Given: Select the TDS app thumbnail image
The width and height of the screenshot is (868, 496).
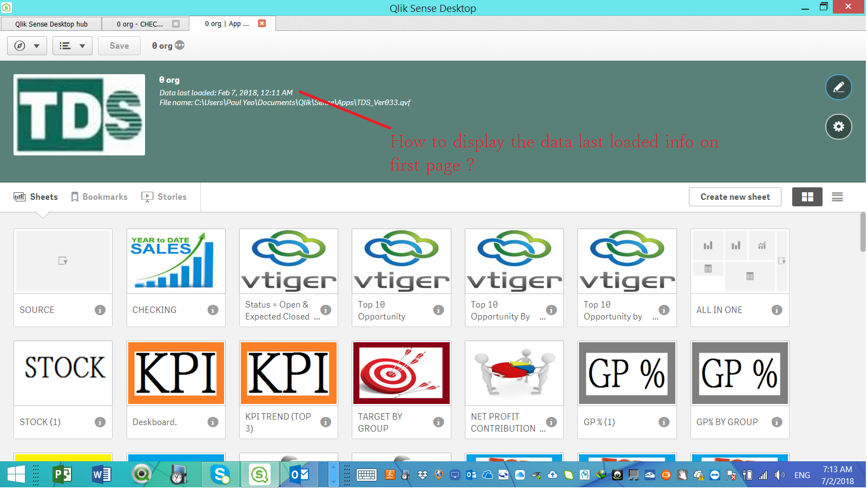Looking at the screenshot, I should [x=80, y=115].
